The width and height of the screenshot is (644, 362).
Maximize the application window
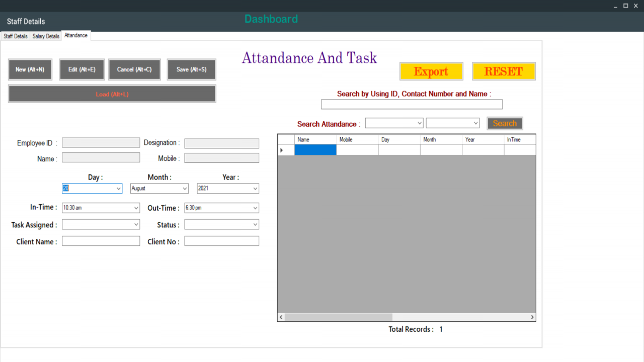coord(626,6)
